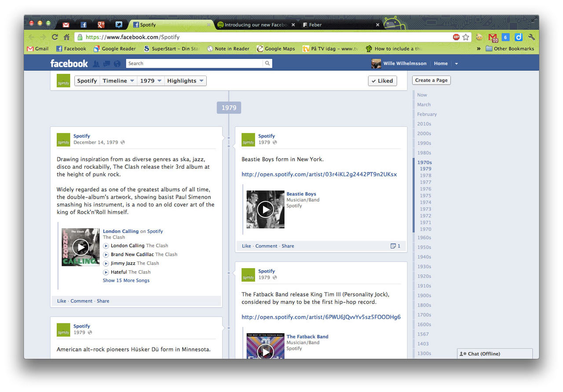
Task: Open Chrome's wrench settings menu icon
Action: [531, 37]
